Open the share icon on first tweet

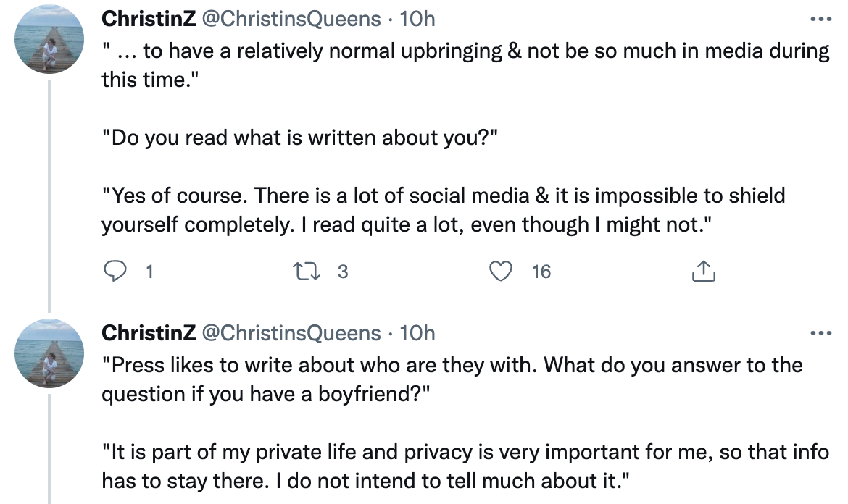click(x=703, y=272)
